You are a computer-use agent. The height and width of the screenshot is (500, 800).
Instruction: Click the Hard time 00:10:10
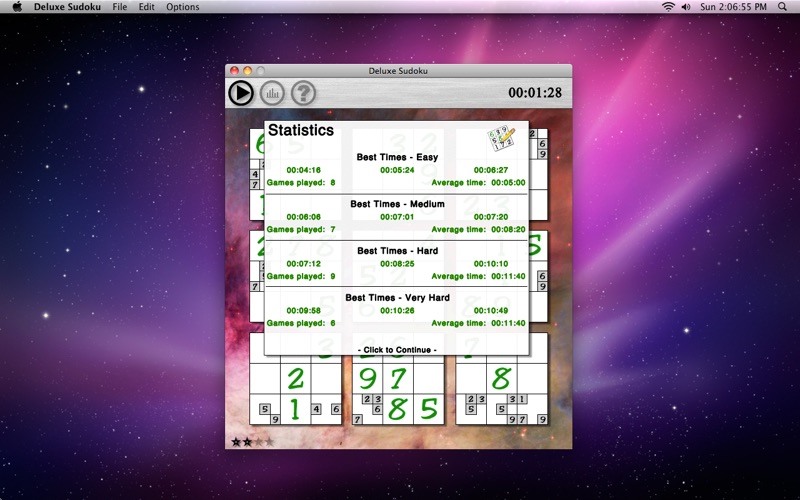(491, 264)
